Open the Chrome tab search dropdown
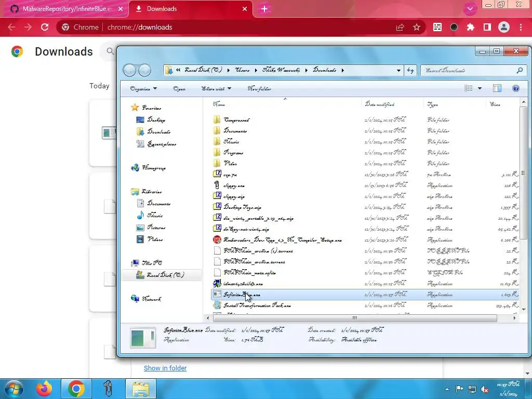This screenshot has width=532, height=399. point(470,9)
